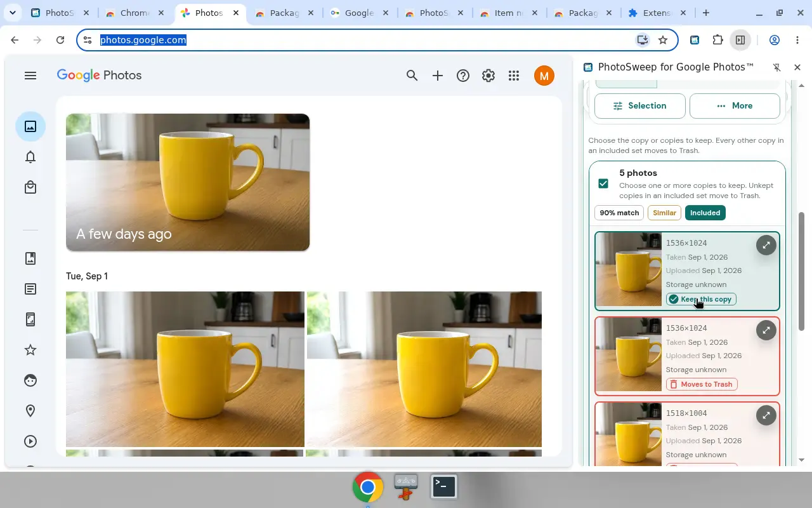Switch to the Item n… tab
The height and width of the screenshot is (508, 812).
click(509, 13)
